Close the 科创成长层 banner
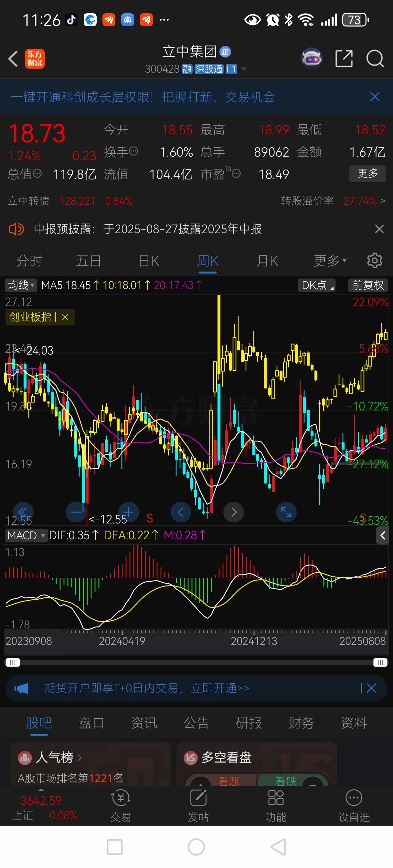Screen dimensions: 393x868 [375, 97]
